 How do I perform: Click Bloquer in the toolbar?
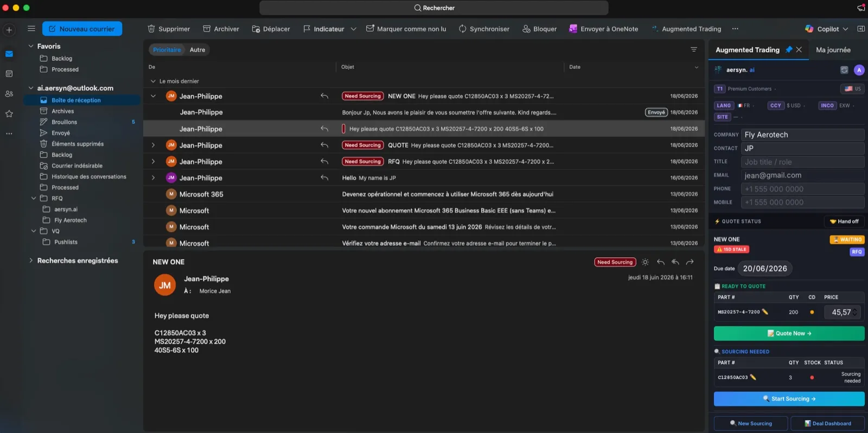pyautogui.click(x=539, y=29)
